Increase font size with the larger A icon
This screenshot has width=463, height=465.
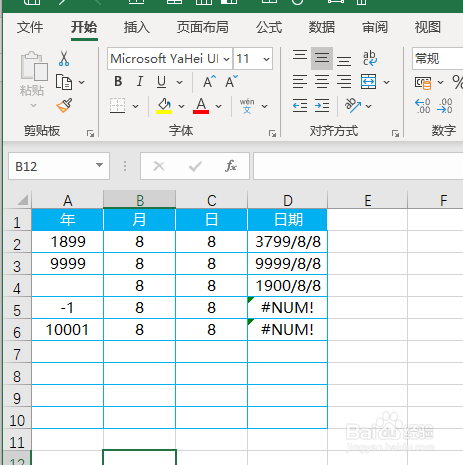[x=209, y=81]
